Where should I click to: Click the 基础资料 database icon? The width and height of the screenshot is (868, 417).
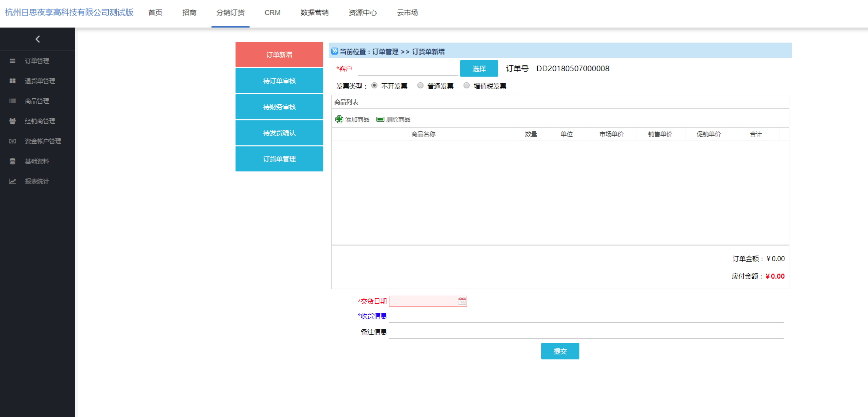click(13, 161)
